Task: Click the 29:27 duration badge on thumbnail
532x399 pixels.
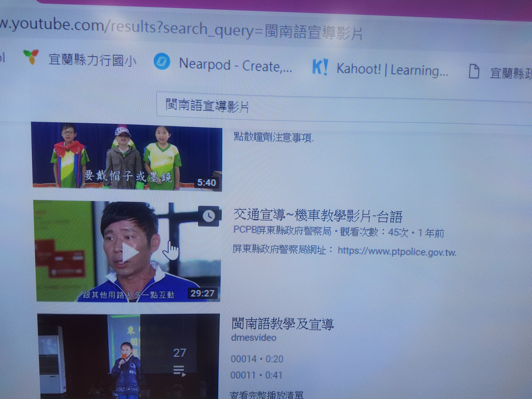Action: [x=202, y=294]
